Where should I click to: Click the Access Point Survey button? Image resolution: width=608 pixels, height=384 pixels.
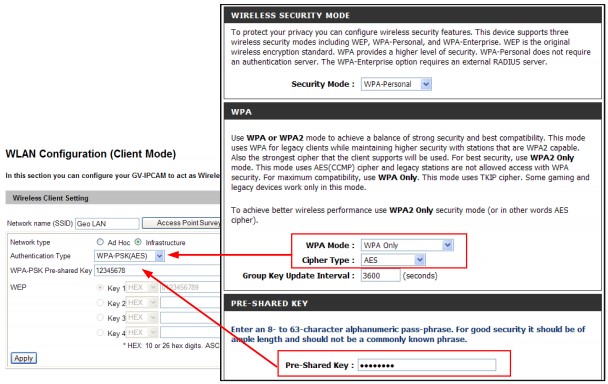click(x=181, y=223)
